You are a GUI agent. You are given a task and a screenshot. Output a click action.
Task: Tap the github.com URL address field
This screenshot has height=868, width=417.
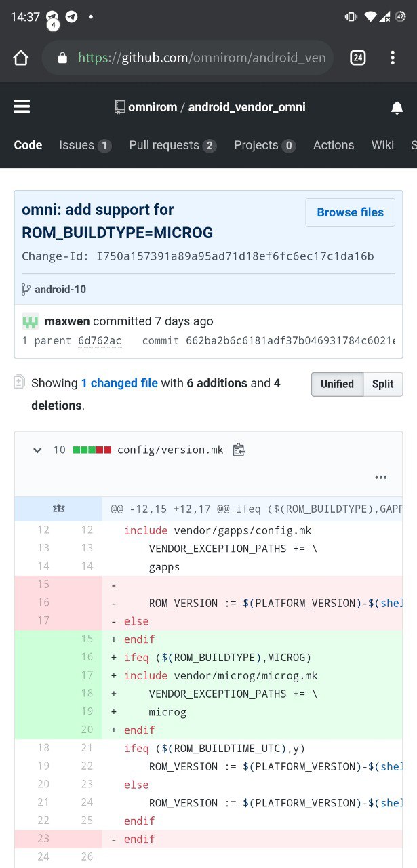pos(188,58)
